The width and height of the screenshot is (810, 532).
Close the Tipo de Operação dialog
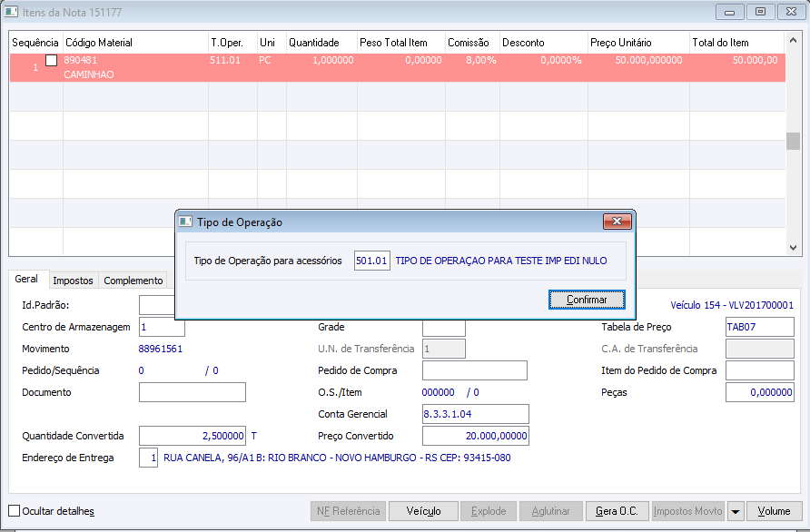pyautogui.click(x=617, y=222)
